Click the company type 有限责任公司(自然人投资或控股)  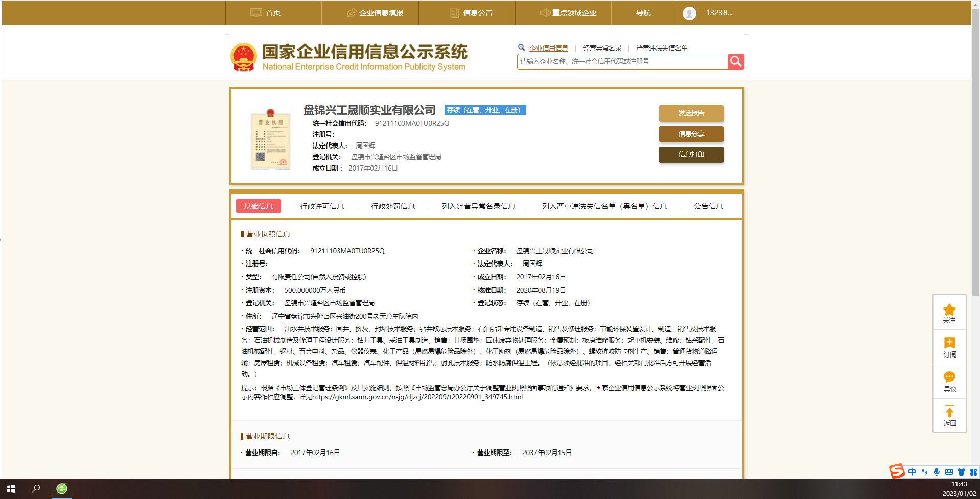[x=319, y=277]
